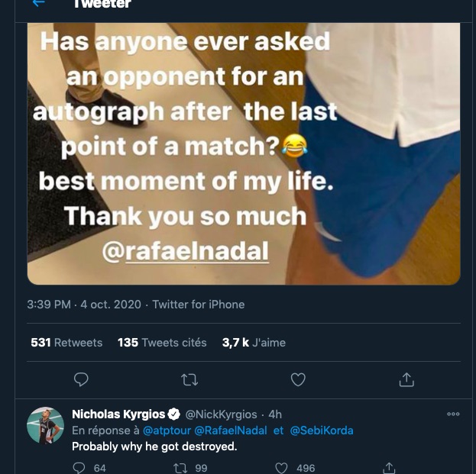Retweet Nicholas Kyrgios's reply
Screen dimensions: 476x474
[x=181, y=467]
